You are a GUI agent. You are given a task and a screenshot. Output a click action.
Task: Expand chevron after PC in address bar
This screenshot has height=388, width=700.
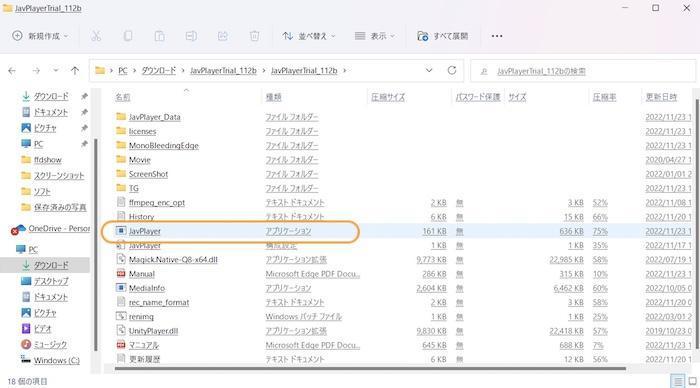(133, 71)
